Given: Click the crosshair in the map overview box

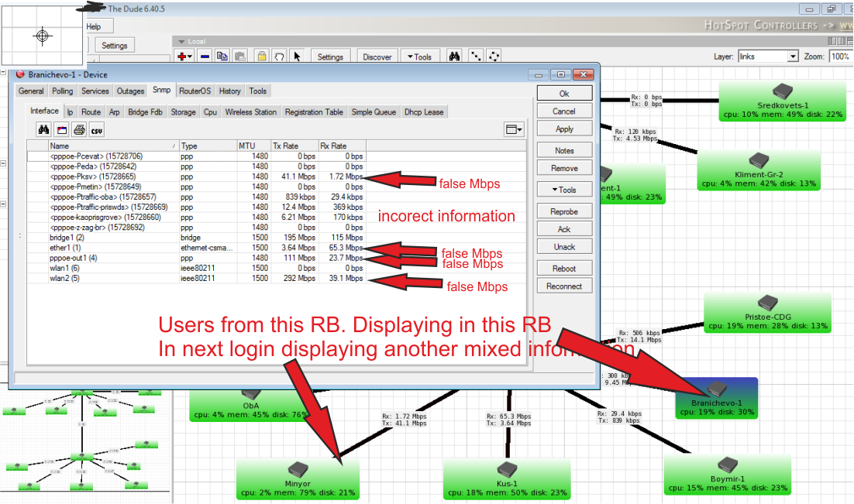Looking at the screenshot, I should point(42,36).
